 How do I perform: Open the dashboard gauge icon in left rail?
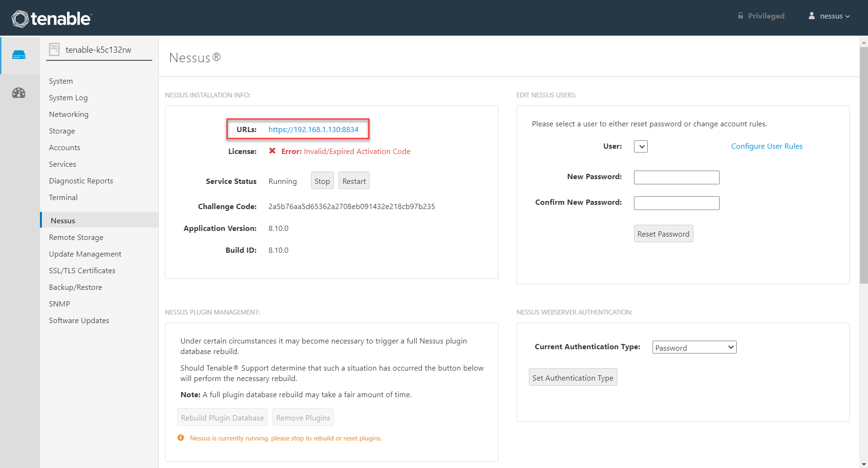coord(19,93)
